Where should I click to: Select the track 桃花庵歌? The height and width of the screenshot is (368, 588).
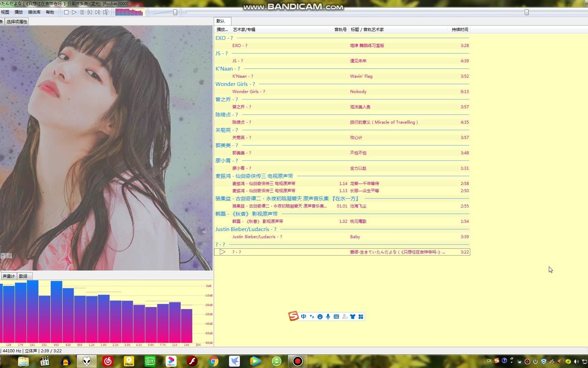coord(342,221)
